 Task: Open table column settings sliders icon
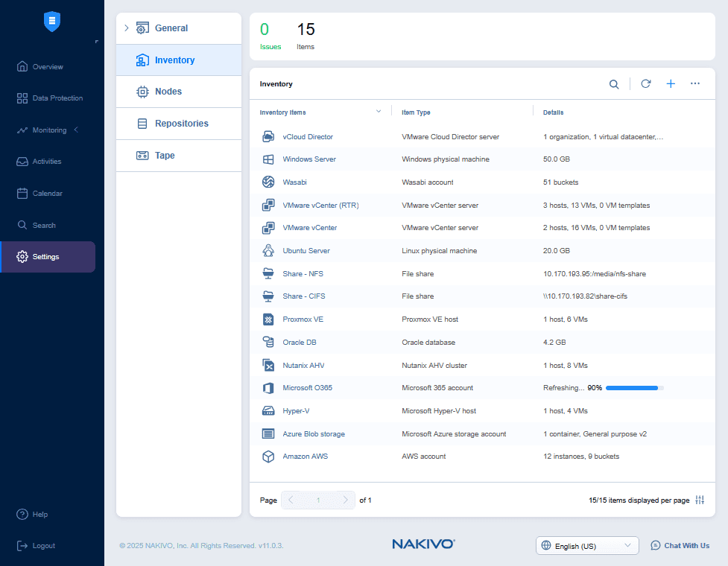point(700,500)
